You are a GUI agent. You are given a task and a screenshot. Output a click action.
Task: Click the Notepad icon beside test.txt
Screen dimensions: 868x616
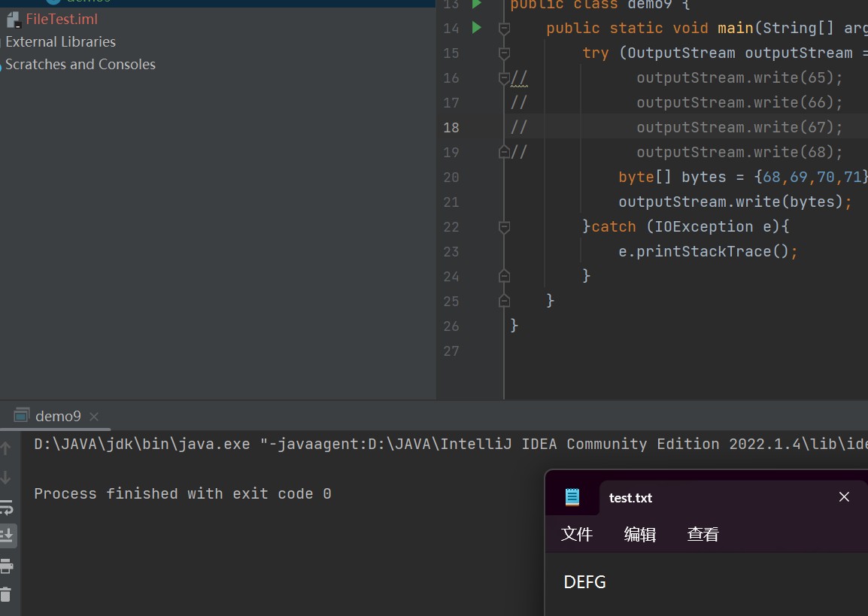[572, 497]
